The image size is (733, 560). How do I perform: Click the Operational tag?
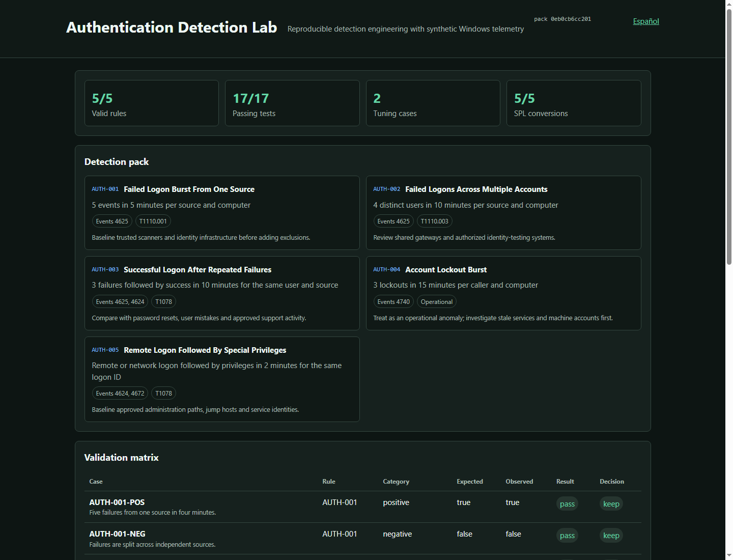437,302
